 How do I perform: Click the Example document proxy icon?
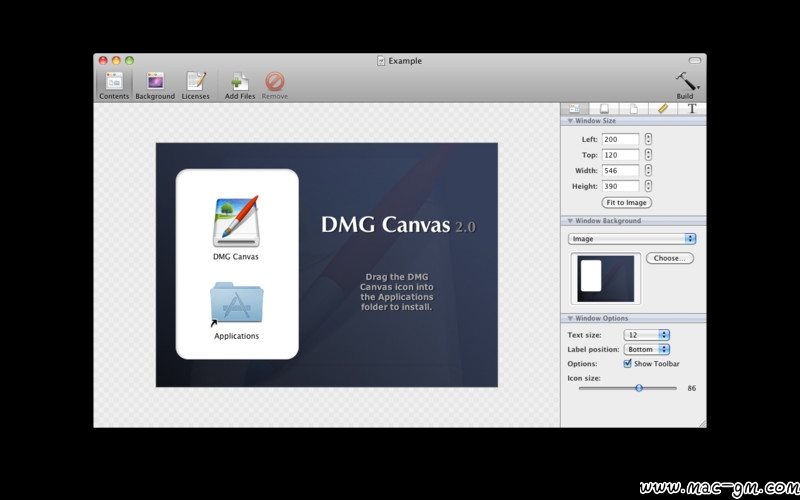[x=381, y=61]
